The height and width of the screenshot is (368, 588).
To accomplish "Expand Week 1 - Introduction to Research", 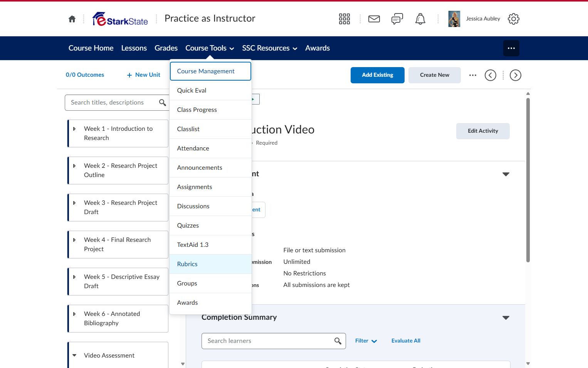I will point(74,129).
